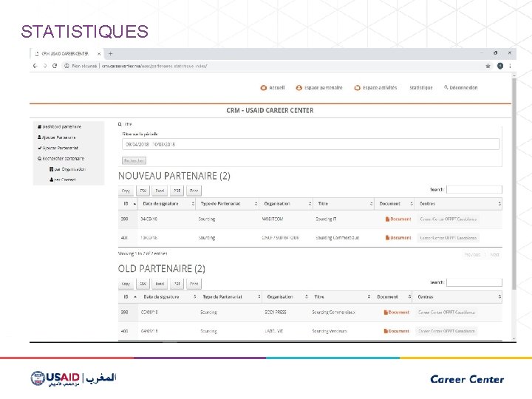Print the Old Partenaire table
This screenshot has height=399, width=532.
[194, 284]
